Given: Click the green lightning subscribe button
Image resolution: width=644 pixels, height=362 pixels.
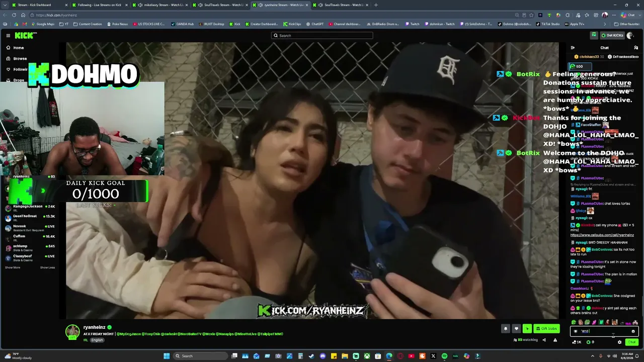Looking at the screenshot, I should tap(527, 329).
